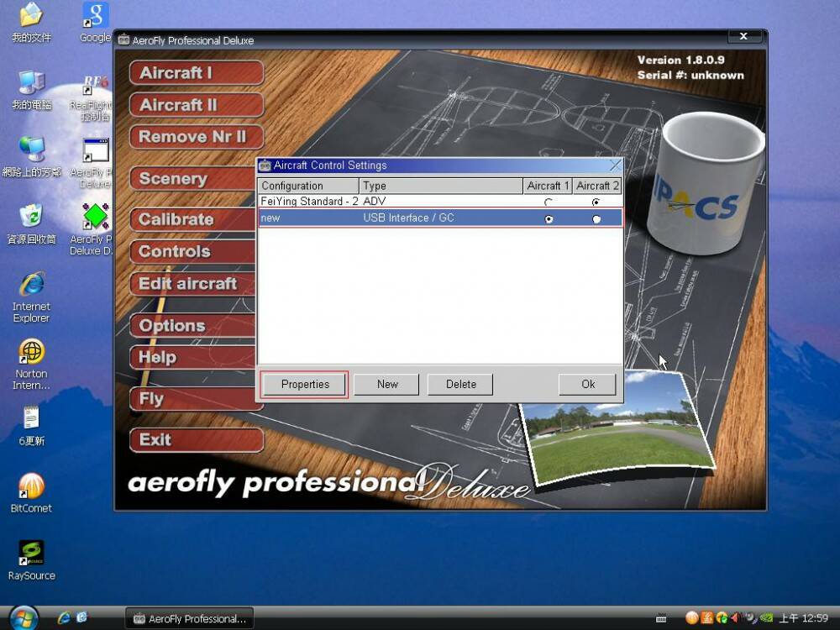The height and width of the screenshot is (630, 840).
Task: Start flying with the Fly button
Action: click(193, 398)
